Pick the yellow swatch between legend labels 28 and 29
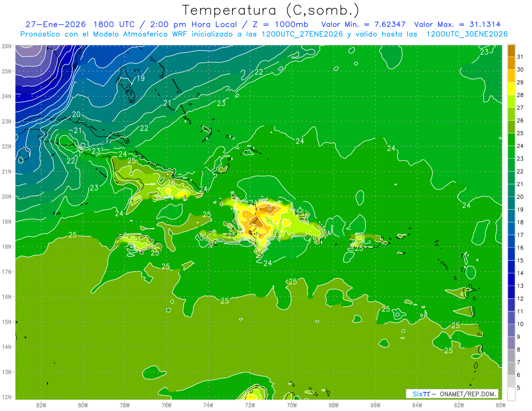 point(511,89)
